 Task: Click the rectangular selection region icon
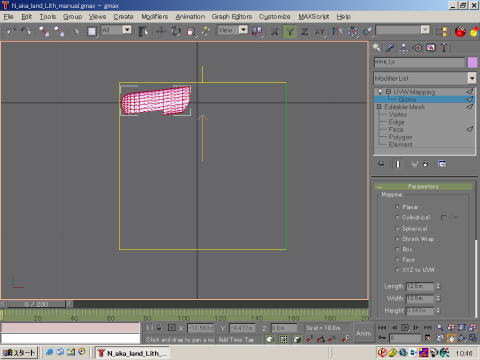(92, 31)
